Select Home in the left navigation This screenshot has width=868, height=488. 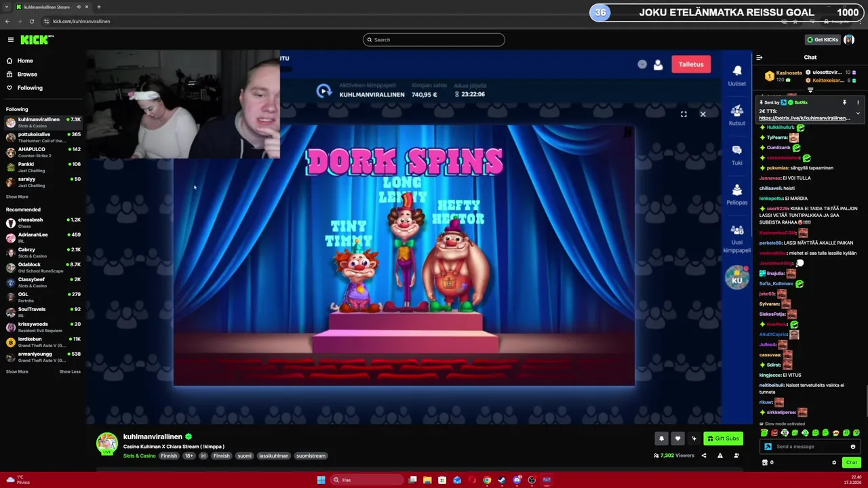click(x=25, y=60)
